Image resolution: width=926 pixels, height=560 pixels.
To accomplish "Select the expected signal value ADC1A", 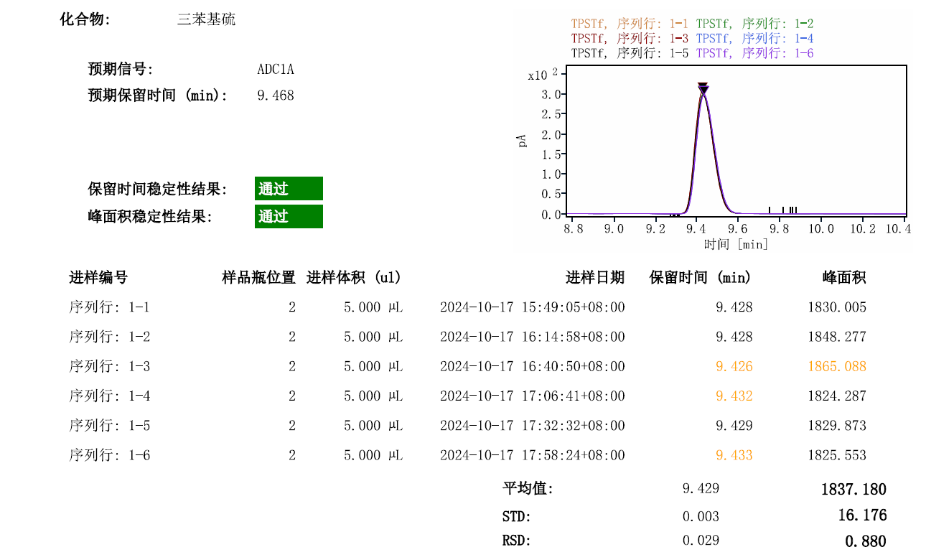I will pyautogui.click(x=276, y=70).
